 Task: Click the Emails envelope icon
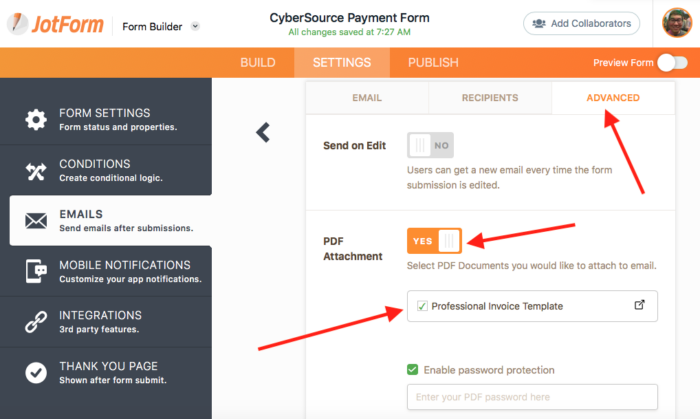coord(36,221)
